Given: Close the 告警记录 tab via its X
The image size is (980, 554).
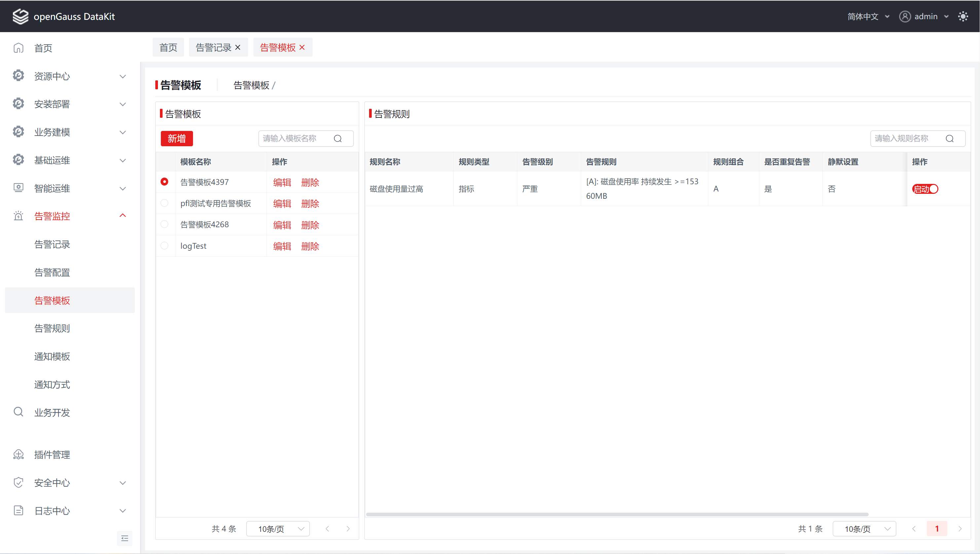Looking at the screenshot, I should point(238,48).
